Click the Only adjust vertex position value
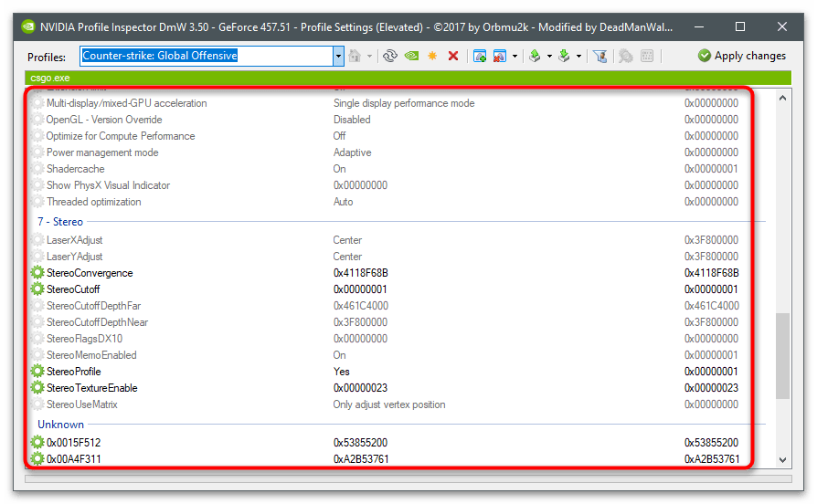The height and width of the screenshot is (504, 817). point(389,404)
